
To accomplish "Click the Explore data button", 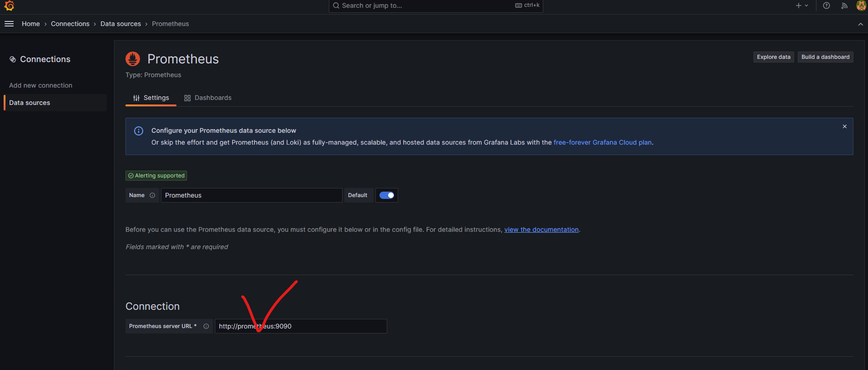I will tap(774, 57).
